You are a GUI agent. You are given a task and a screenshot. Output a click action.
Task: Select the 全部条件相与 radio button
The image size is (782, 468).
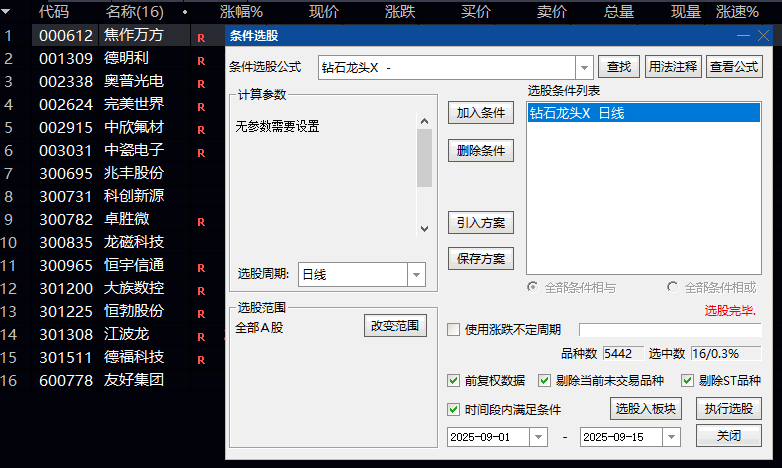pyautogui.click(x=533, y=287)
